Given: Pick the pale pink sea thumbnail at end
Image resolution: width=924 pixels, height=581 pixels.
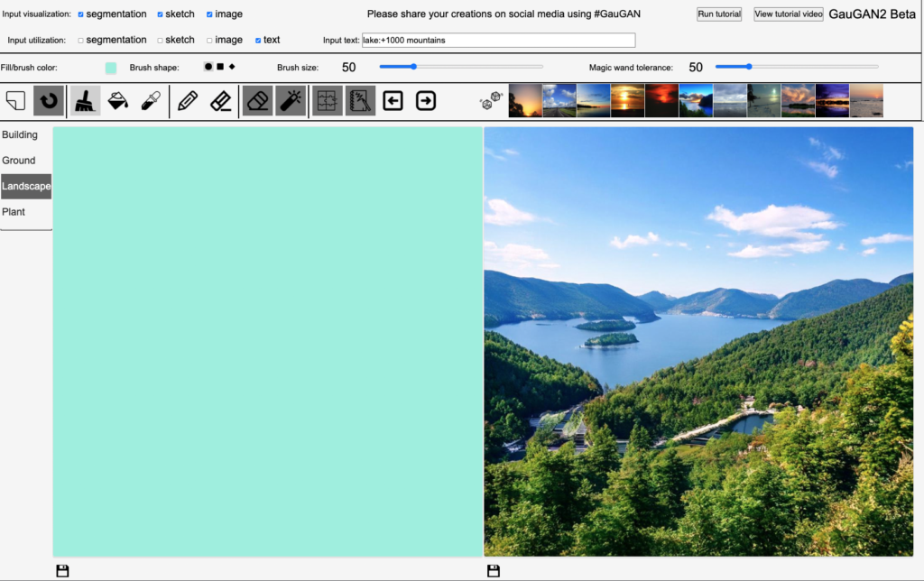Looking at the screenshot, I should (866, 101).
